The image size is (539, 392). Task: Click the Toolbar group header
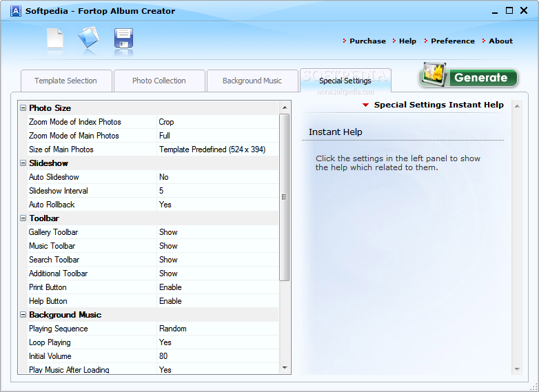(149, 218)
